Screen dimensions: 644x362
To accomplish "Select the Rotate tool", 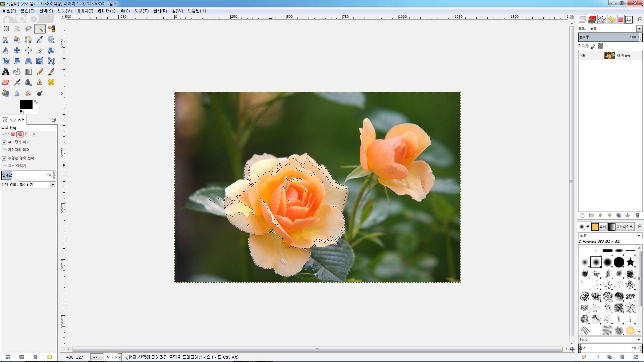I will coord(51,50).
